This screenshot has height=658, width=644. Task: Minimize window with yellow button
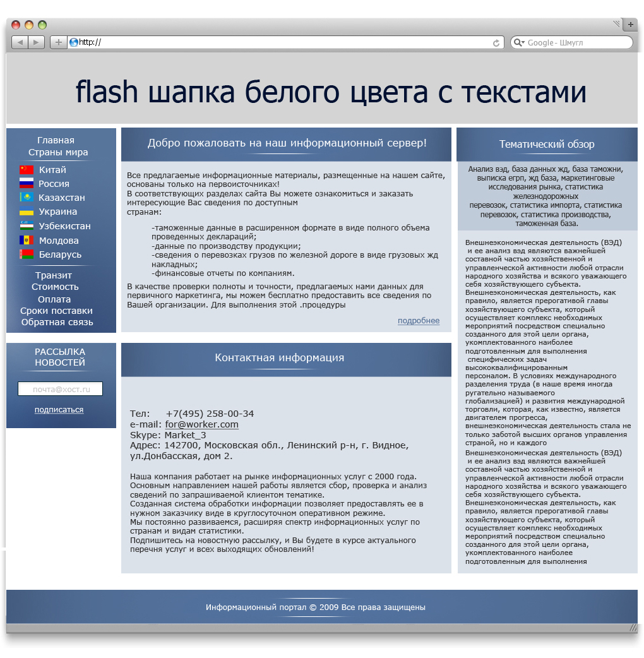point(29,25)
